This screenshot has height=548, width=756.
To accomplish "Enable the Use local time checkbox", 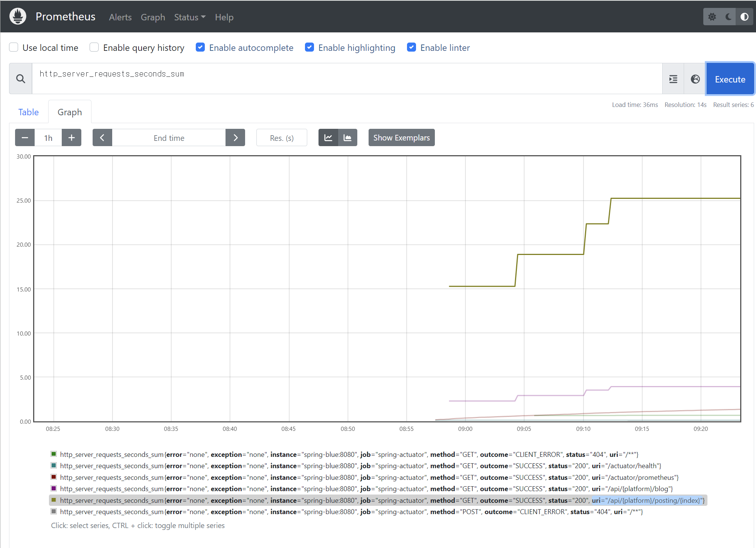I will [14, 47].
